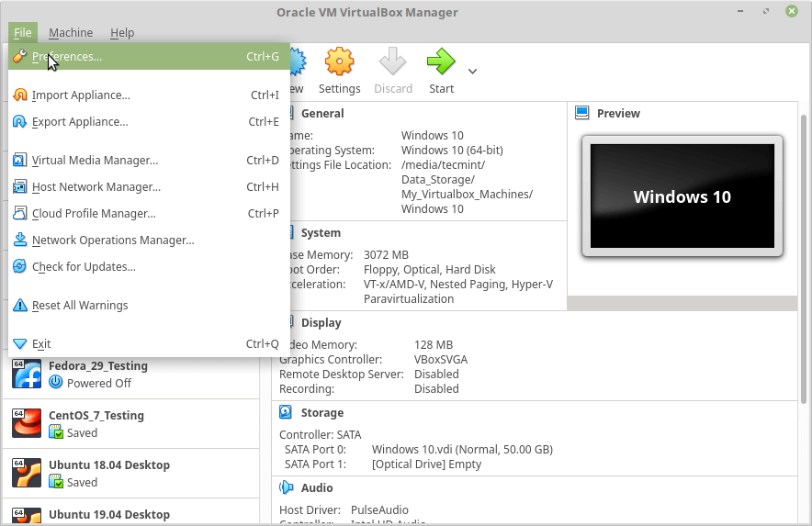Viewport: 812px width, 526px height.
Task: Expand the Start button dropdown arrow
Action: [472, 71]
